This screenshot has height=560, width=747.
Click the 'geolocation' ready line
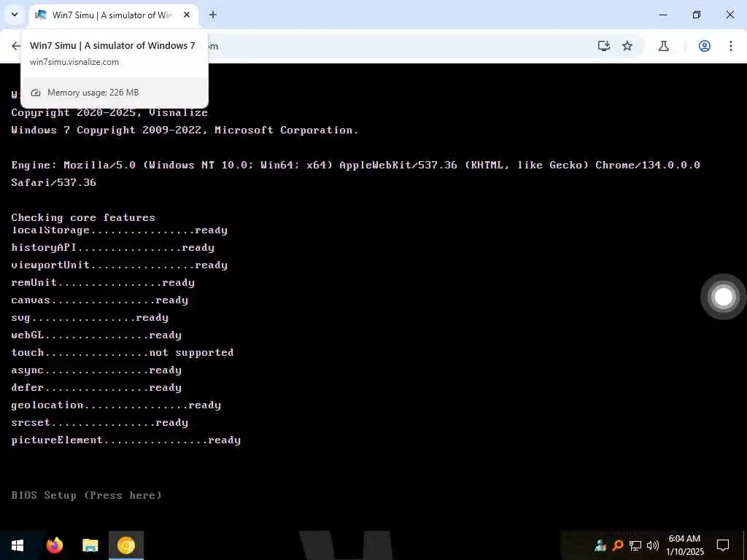coord(116,405)
